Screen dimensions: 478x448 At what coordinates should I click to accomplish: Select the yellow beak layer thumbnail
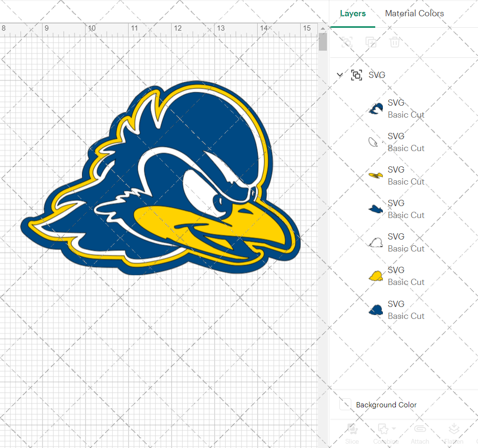(376, 175)
